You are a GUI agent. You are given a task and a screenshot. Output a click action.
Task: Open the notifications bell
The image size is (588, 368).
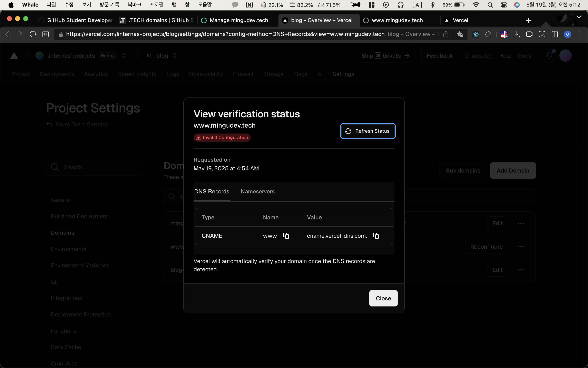[549, 56]
